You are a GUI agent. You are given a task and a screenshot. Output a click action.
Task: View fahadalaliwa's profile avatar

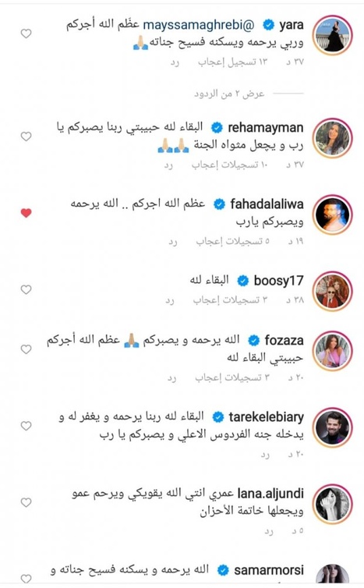(333, 214)
